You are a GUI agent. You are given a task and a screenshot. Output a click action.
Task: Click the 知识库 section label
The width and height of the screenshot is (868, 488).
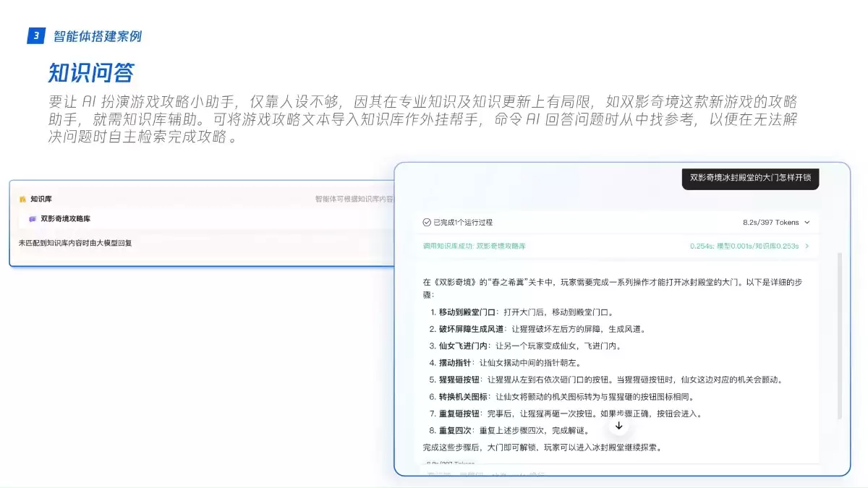pyautogui.click(x=41, y=199)
